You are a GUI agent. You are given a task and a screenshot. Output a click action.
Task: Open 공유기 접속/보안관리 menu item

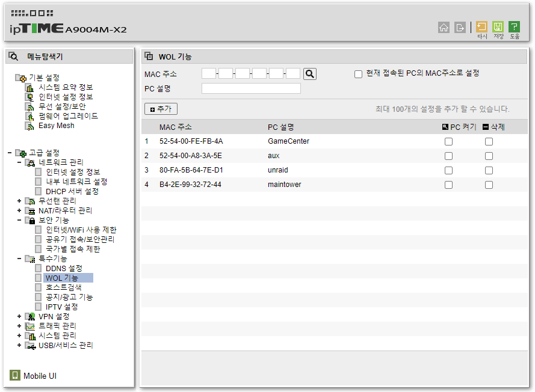(x=80, y=240)
